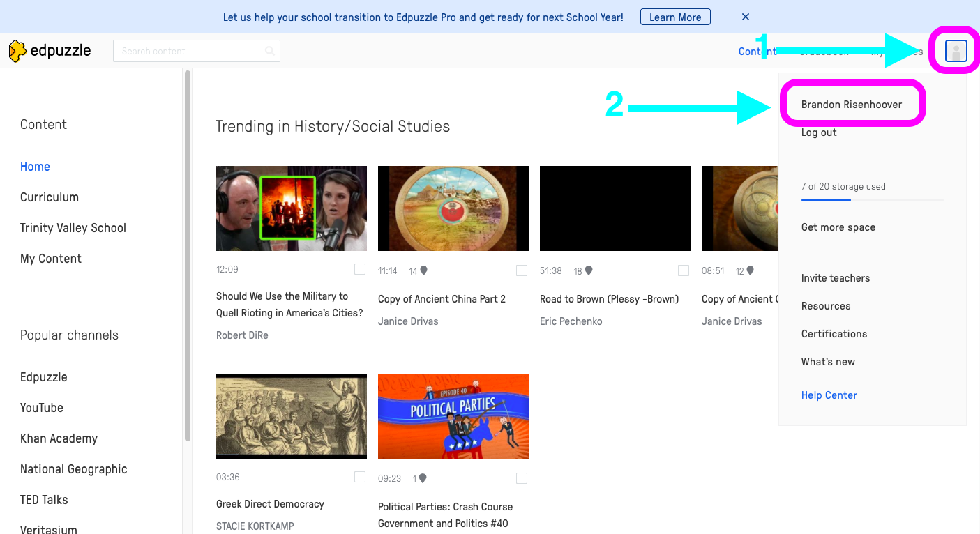Open TED Talks channel
The image size is (980, 534).
tap(44, 500)
